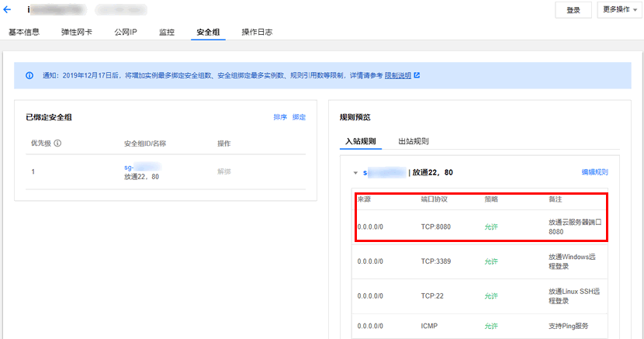Click the back arrow icon
The image size is (644, 339).
coord(8,11)
